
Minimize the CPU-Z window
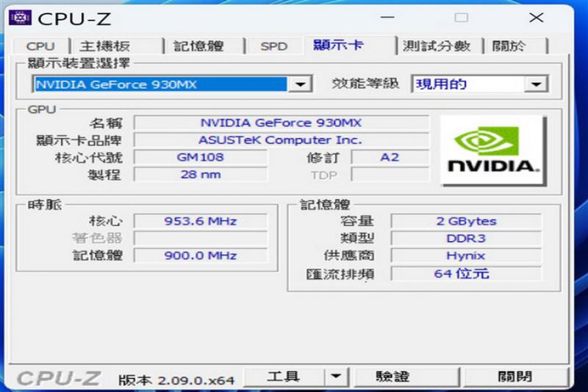387,18
